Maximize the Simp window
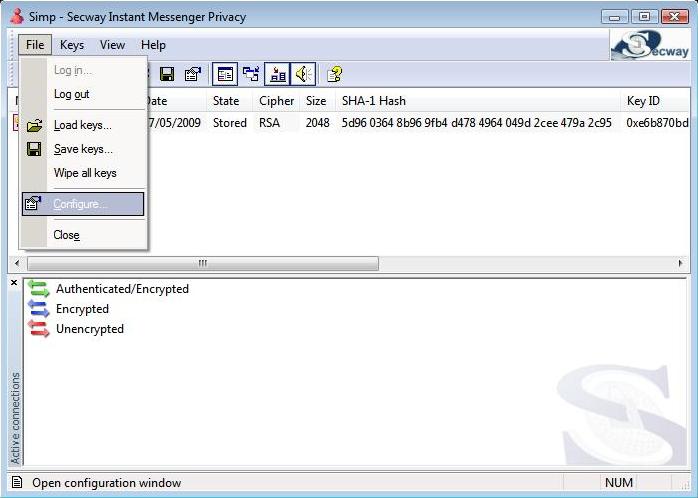 (644, 17)
